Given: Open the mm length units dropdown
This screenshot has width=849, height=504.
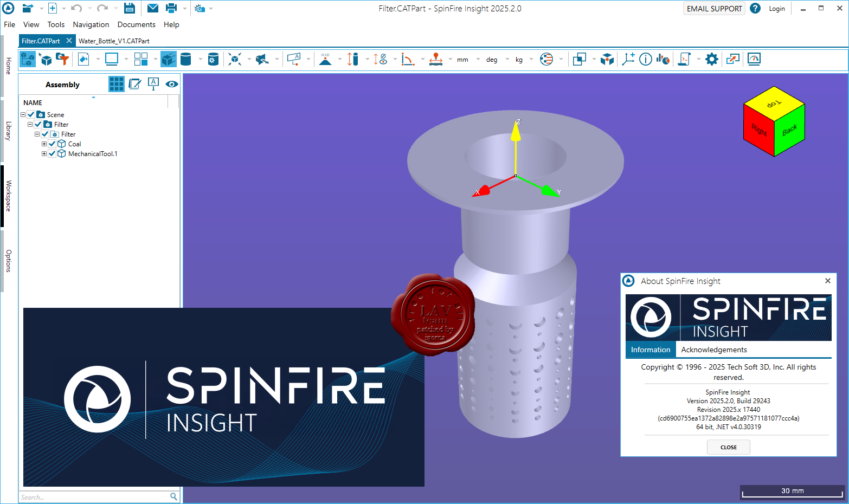Looking at the screenshot, I should click(x=478, y=59).
